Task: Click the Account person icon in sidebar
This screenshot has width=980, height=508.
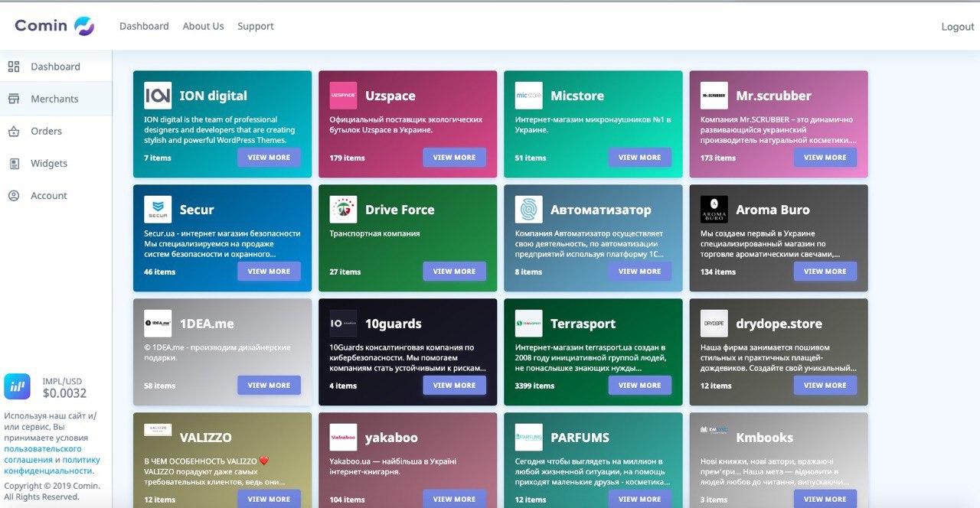Action: [x=14, y=196]
